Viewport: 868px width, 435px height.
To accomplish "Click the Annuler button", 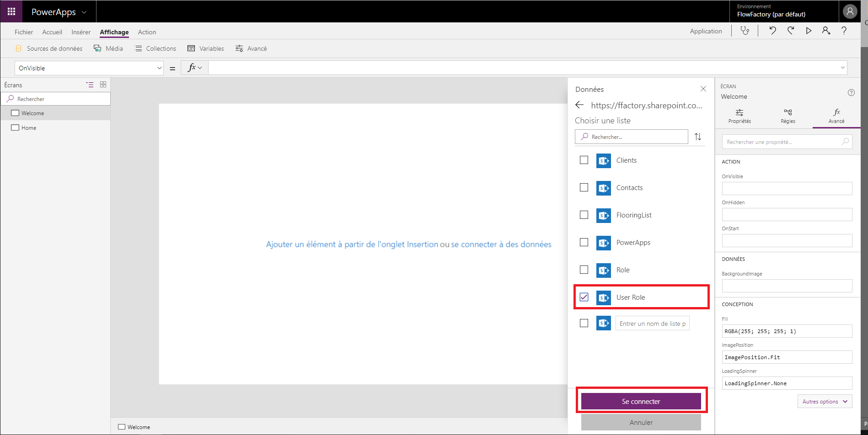I will [x=641, y=422].
